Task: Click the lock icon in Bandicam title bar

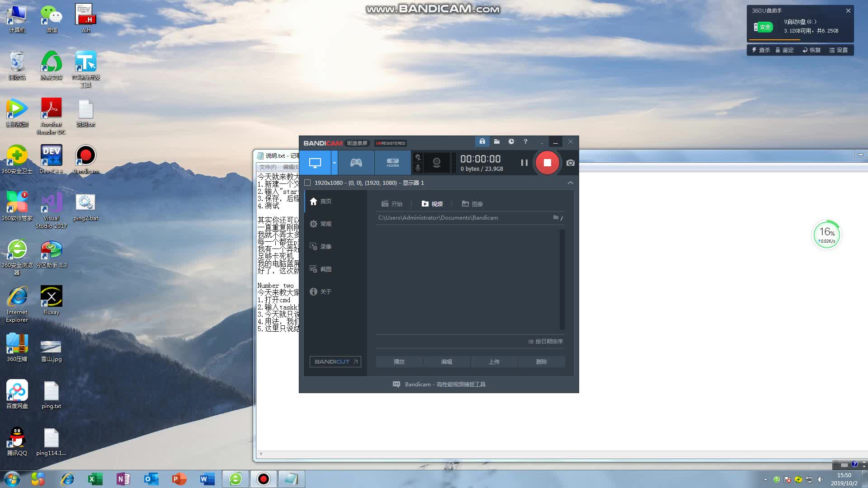Action: tap(482, 142)
